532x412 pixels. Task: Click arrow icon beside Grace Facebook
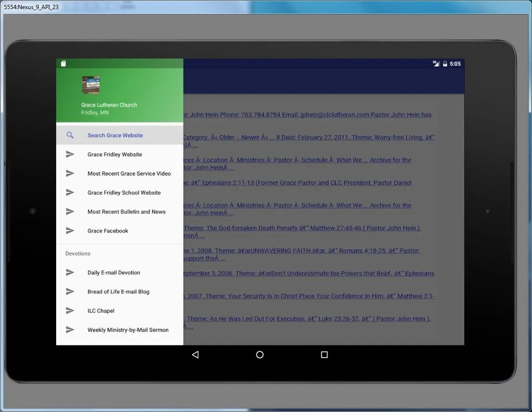pos(70,230)
